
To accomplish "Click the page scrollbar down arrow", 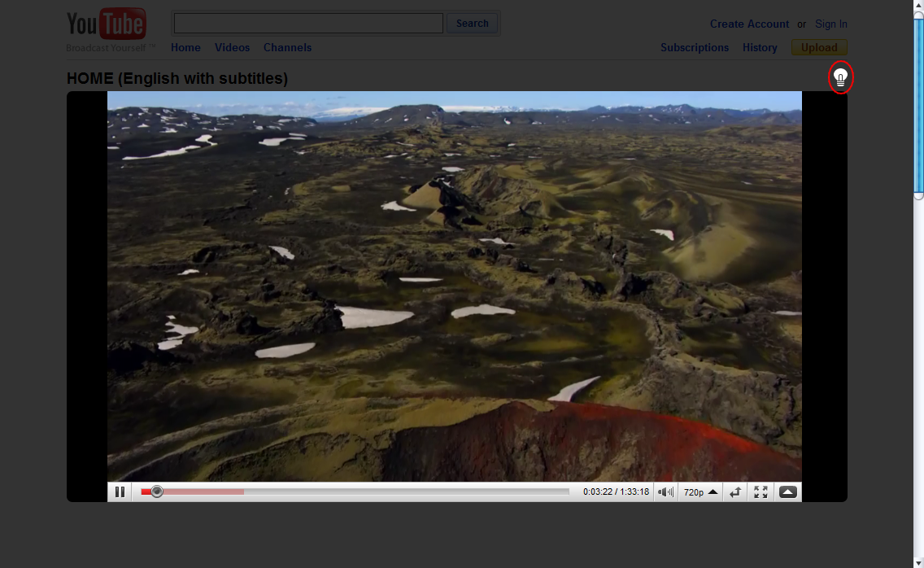I will [x=918, y=563].
